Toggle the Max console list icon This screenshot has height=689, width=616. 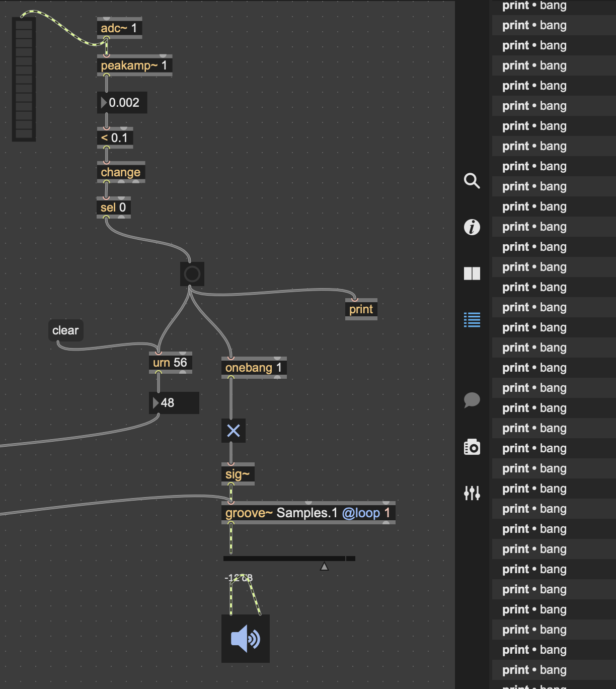pyautogui.click(x=472, y=320)
